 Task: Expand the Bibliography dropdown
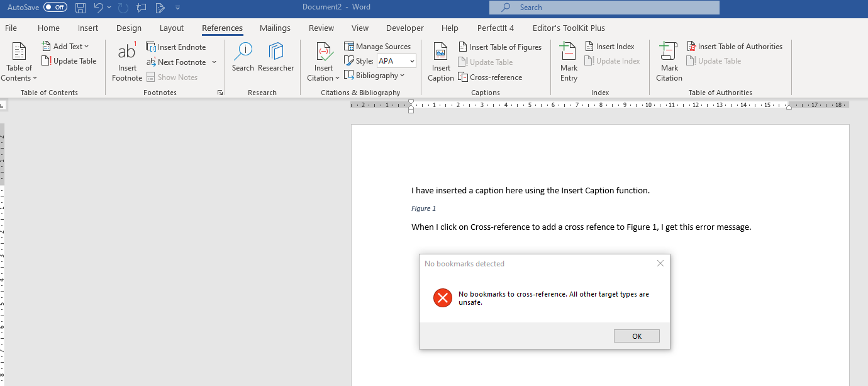[374, 76]
